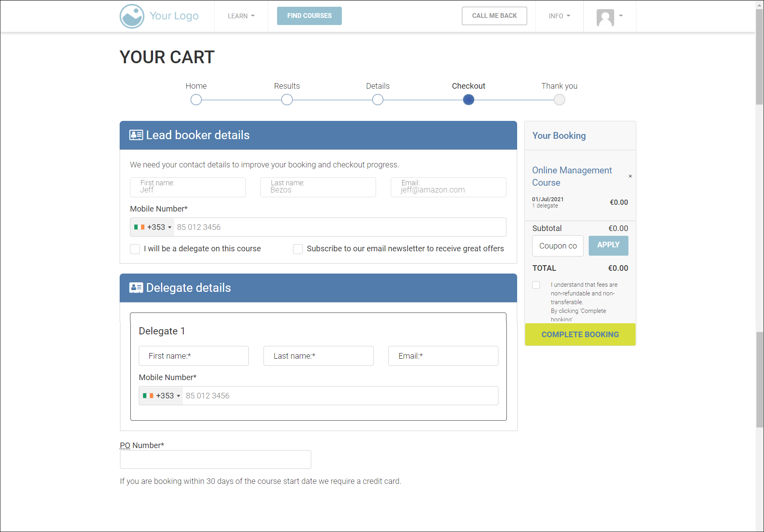764x532 pixels.
Task: Remove Online Management Course with the x icon
Action: [630, 176]
